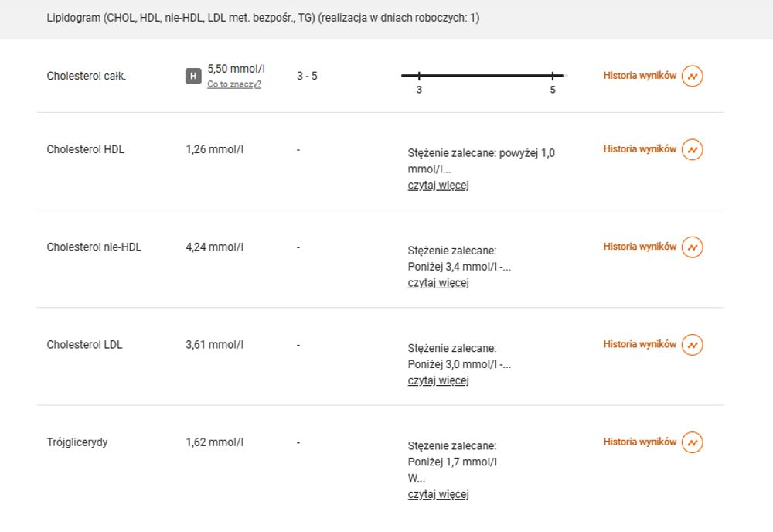
Task: Click the Trójglicerydy test name
Action: 77,442
